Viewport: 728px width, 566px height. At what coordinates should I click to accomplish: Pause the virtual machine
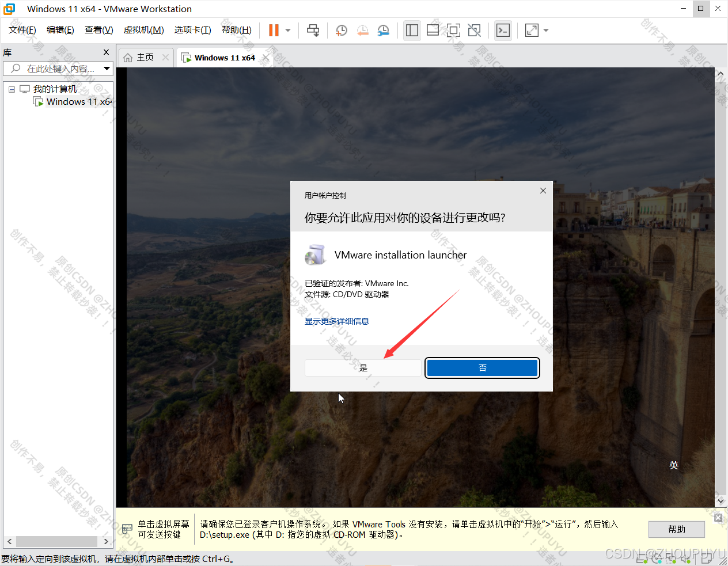(274, 30)
